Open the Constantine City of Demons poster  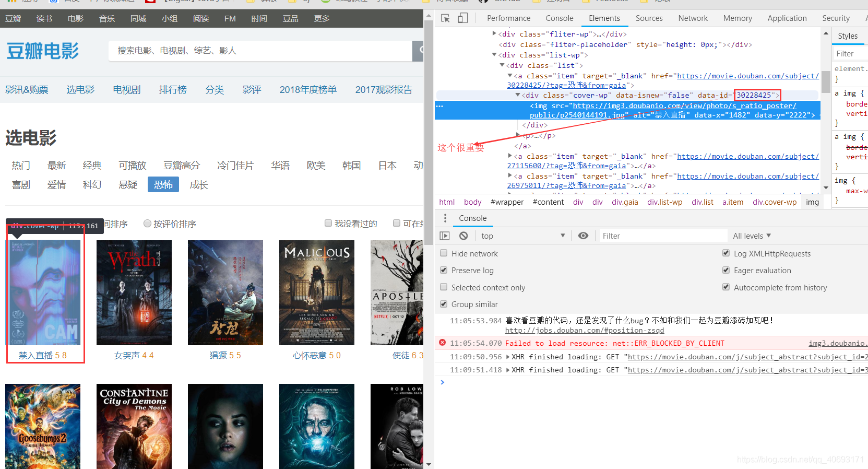(x=134, y=426)
